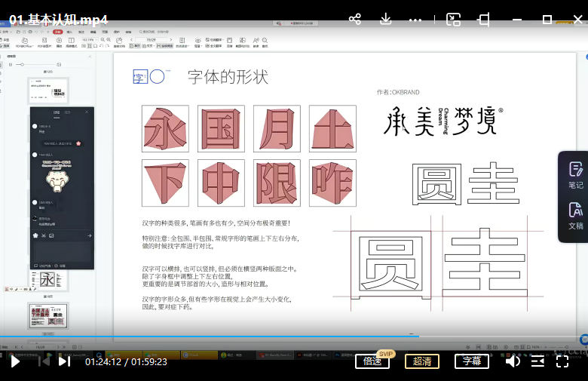Enter fullscreen mode
This screenshot has height=381, width=588.
[x=562, y=361]
